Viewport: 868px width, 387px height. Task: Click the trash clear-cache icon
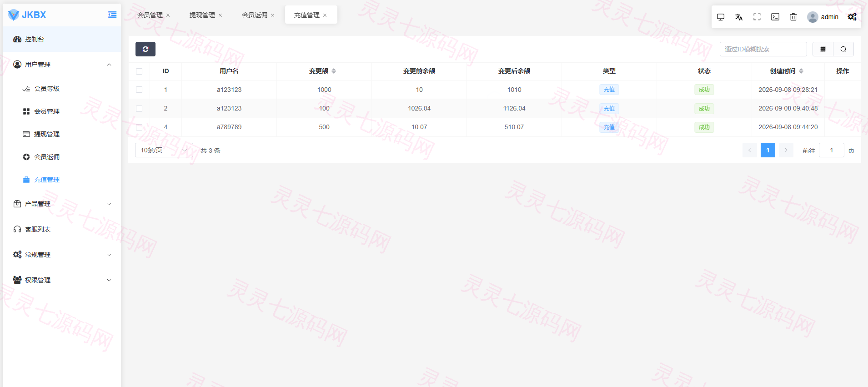point(793,17)
